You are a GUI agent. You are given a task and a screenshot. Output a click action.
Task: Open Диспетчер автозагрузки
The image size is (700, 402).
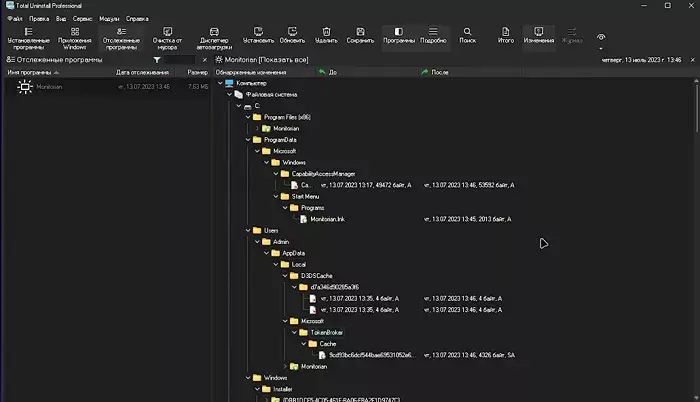[215, 37]
